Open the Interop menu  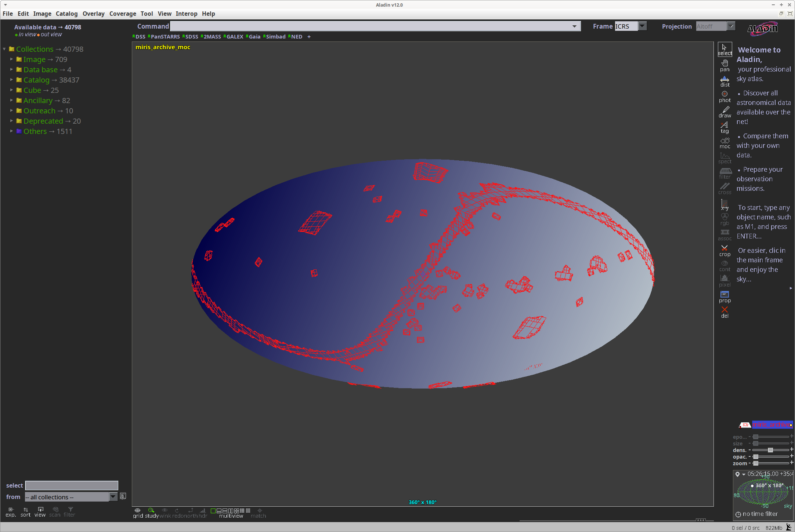pos(186,14)
